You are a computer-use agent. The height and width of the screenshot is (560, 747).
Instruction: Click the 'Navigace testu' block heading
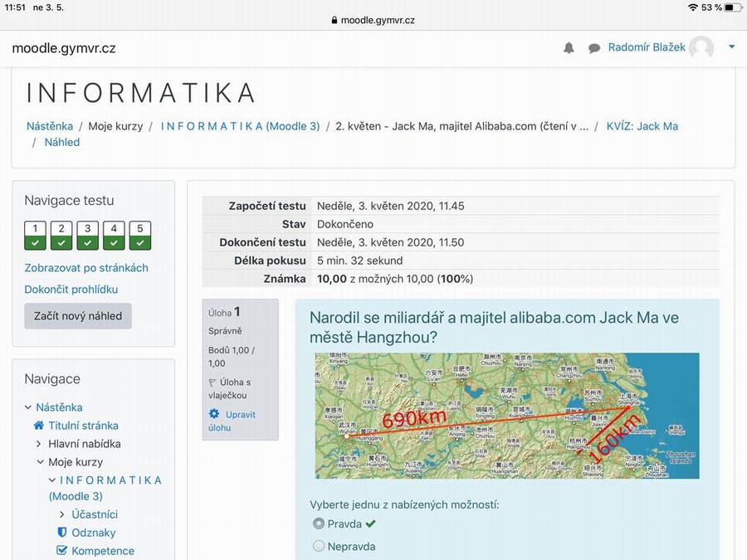coord(69,200)
